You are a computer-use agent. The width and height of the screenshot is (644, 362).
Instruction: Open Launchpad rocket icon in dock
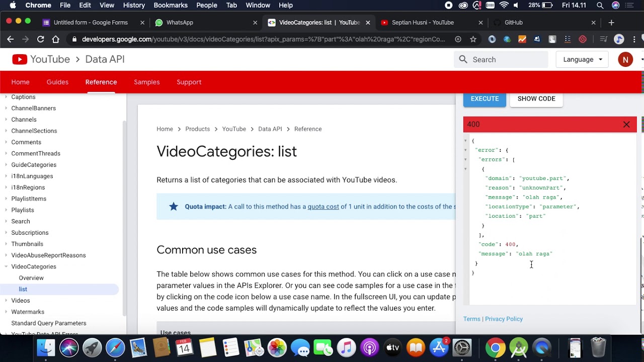coord(92,347)
